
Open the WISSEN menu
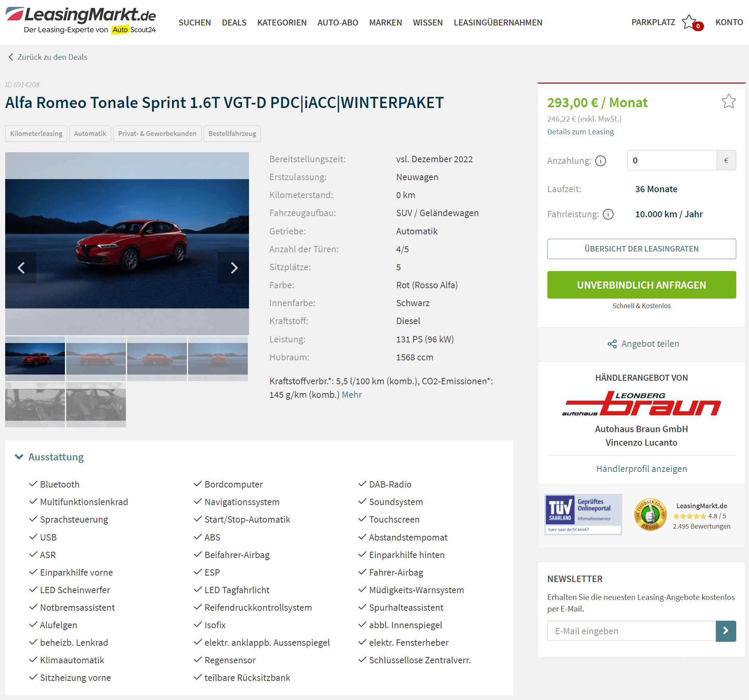(428, 22)
